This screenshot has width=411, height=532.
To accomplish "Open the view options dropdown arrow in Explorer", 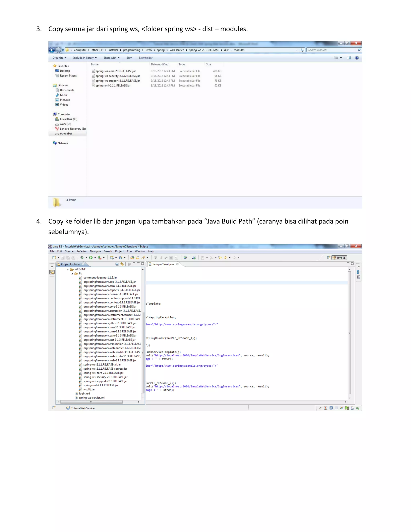I will click(341, 58).
